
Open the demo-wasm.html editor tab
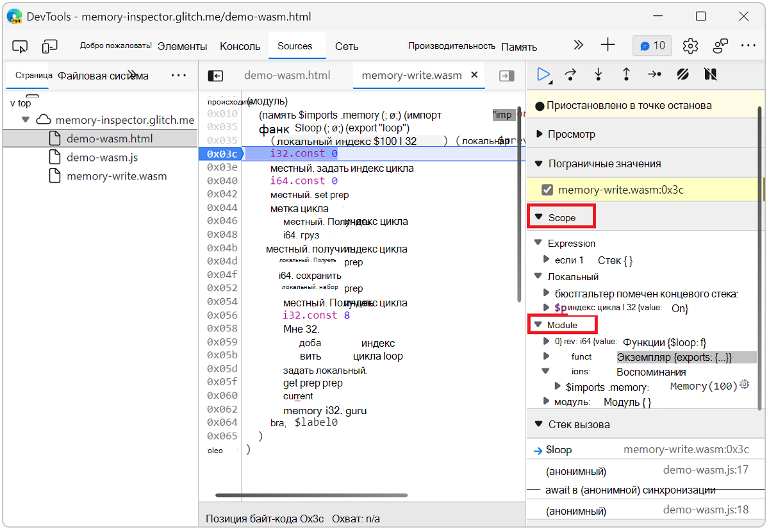(287, 76)
